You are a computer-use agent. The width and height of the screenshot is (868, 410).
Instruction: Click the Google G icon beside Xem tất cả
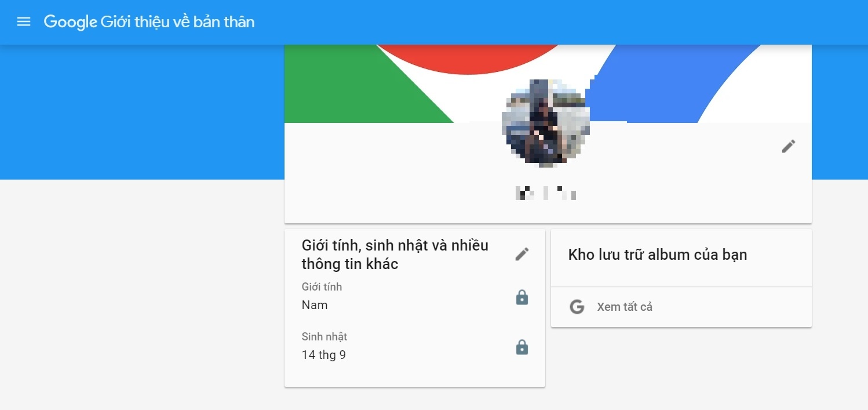pyautogui.click(x=577, y=307)
